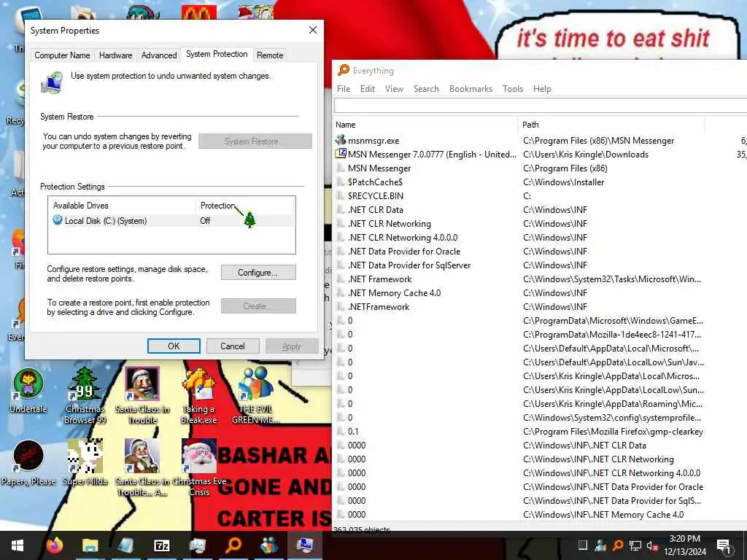Screen dimensions: 747x560
Task: Open File Explorer from the taskbar
Action: 90,545
